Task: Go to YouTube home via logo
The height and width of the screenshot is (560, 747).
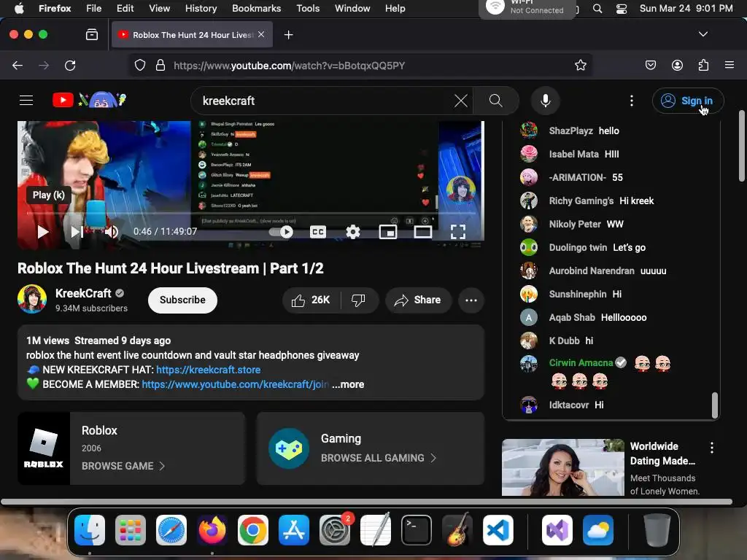Action: 89,100
